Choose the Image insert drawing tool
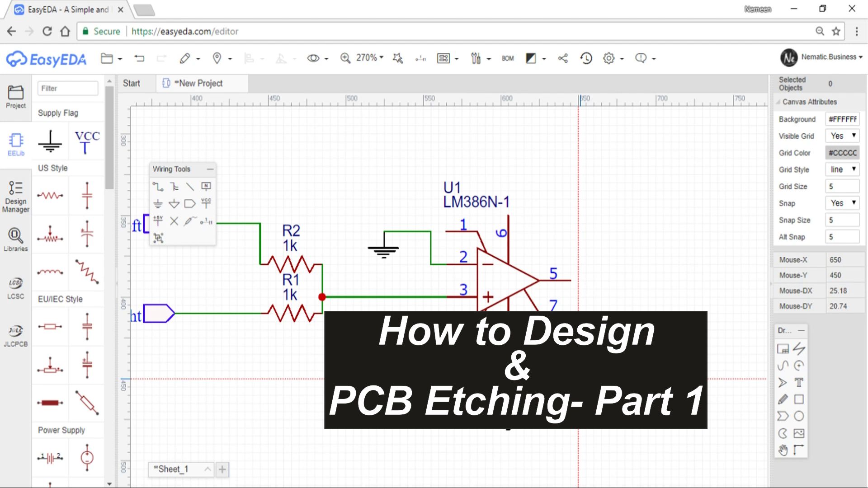The image size is (868, 488). click(x=799, y=433)
